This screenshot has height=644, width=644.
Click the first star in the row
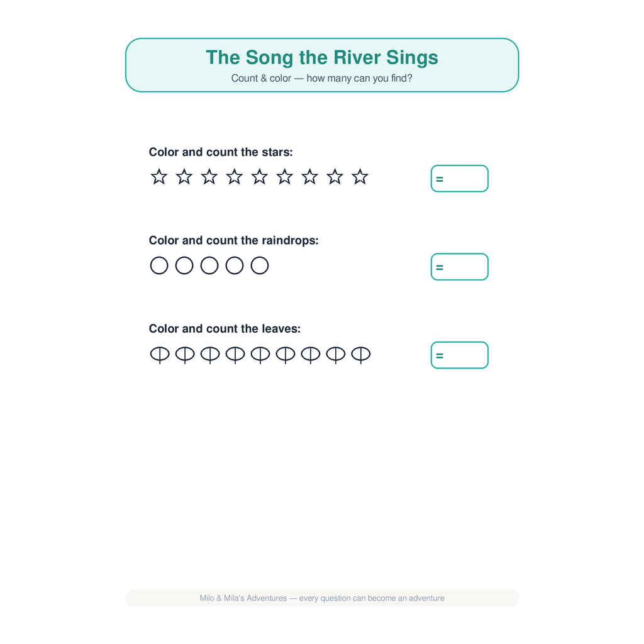coord(159,177)
